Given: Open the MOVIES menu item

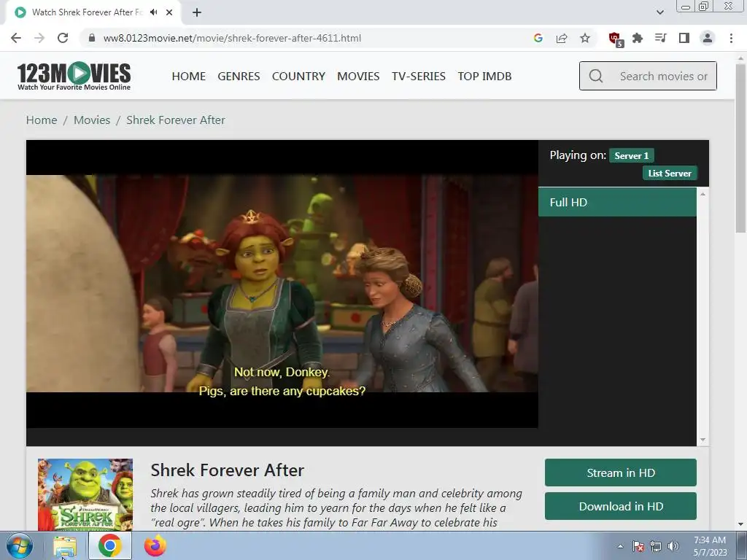Looking at the screenshot, I should pos(358,76).
